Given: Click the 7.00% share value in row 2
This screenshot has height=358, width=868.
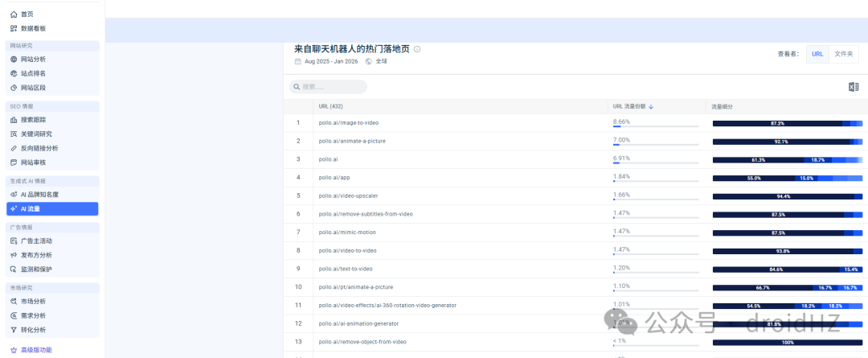Looking at the screenshot, I should pyautogui.click(x=621, y=140).
